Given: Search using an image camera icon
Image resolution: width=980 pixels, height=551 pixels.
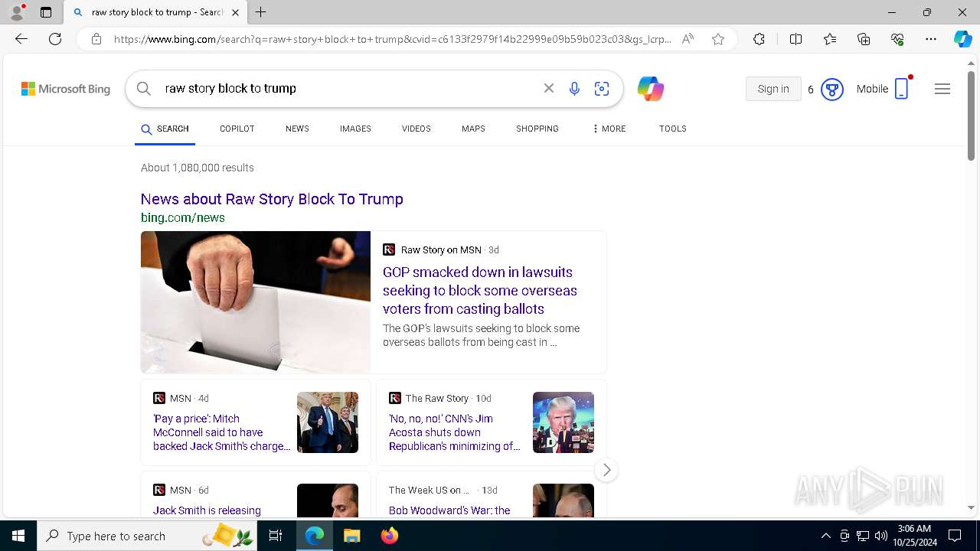Looking at the screenshot, I should tap(602, 89).
